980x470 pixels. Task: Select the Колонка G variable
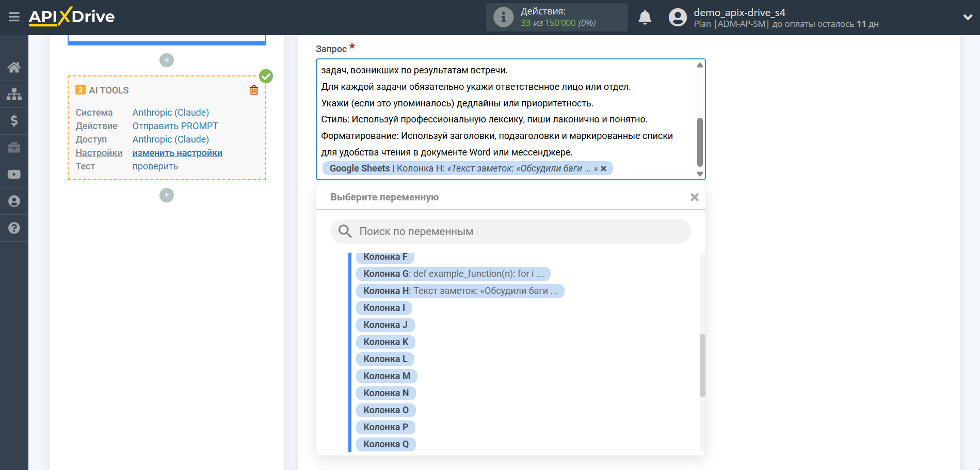click(x=453, y=274)
